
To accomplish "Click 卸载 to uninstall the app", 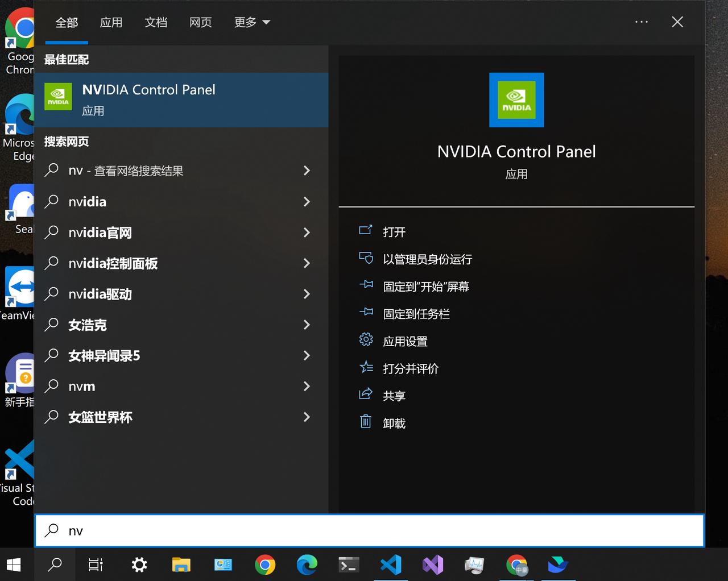I will (394, 422).
